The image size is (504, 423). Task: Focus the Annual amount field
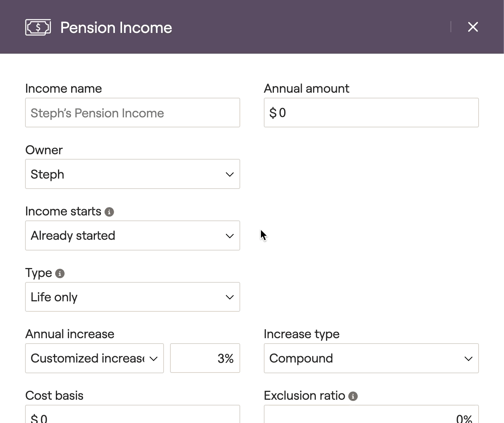pos(371,113)
